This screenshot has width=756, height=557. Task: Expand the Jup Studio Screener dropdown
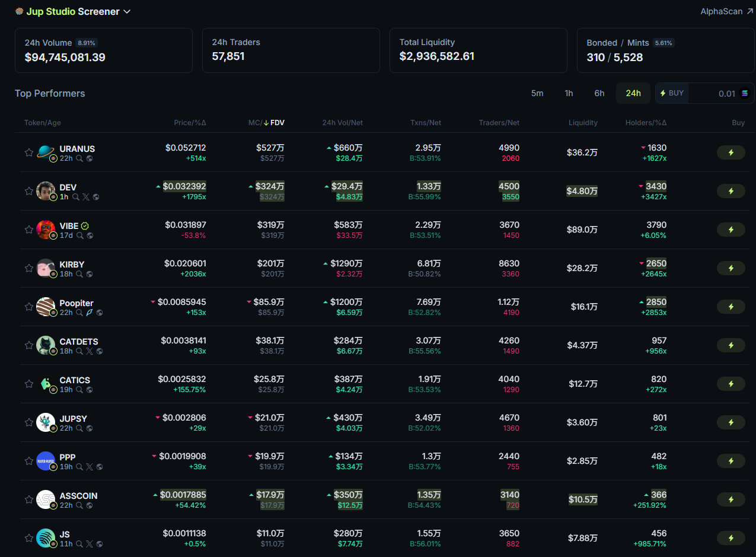(126, 12)
